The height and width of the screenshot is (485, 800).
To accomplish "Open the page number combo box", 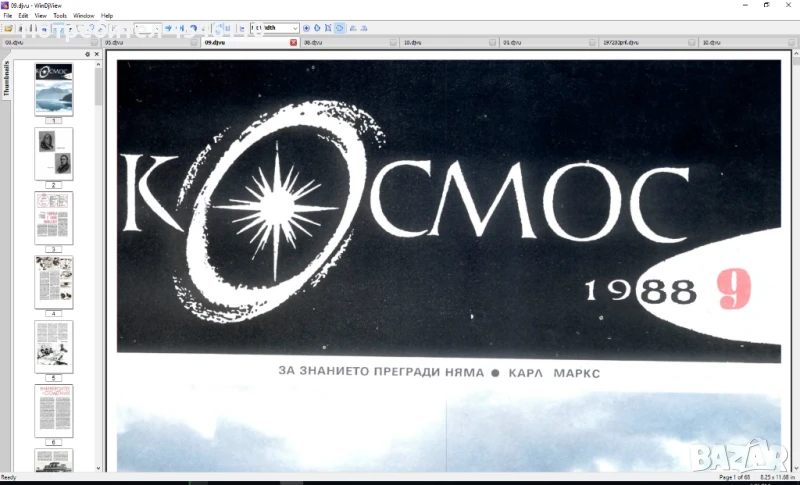I will tap(148, 28).
